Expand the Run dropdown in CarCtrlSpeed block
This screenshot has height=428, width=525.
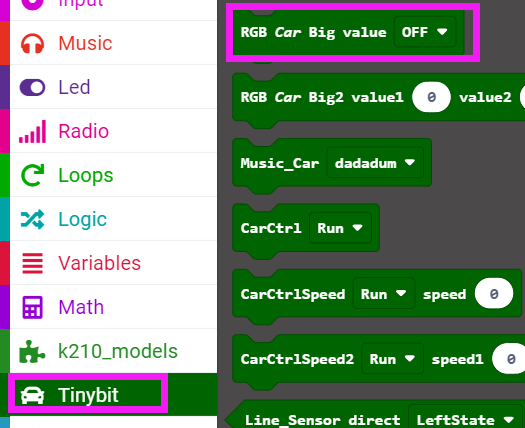(x=384, y=294)
